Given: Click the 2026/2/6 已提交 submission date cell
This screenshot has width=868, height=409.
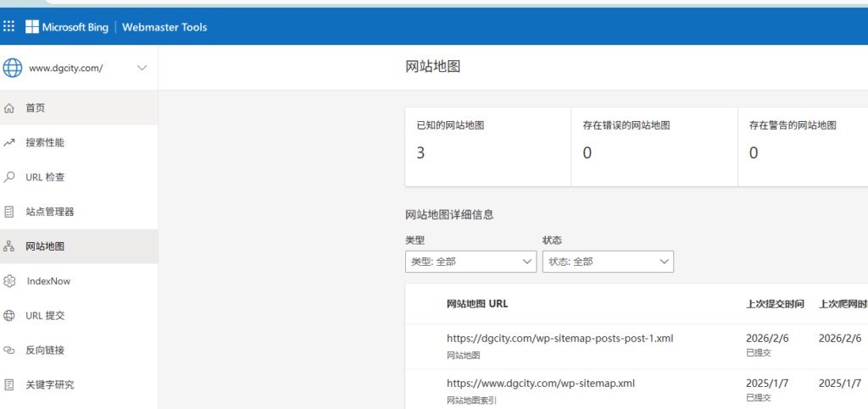Looking at the screenshot, I should 767,345.
